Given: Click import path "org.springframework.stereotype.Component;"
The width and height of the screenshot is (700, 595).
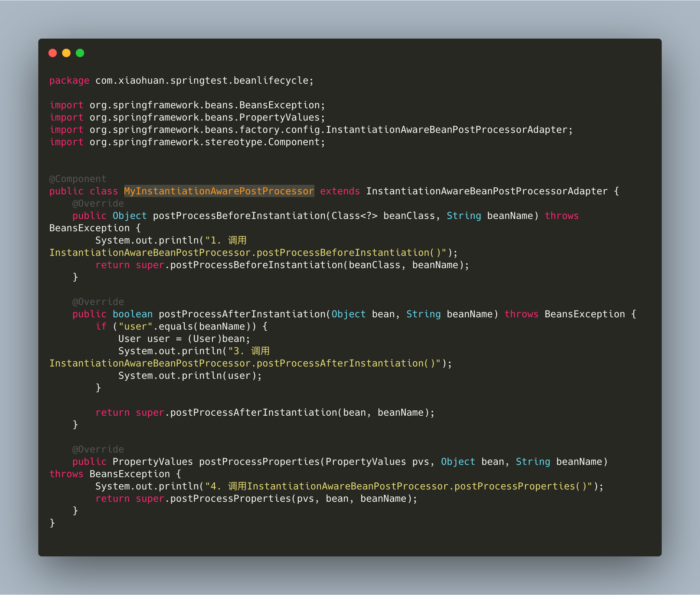Looking at the screenshot, I should [x=207, y=142].
